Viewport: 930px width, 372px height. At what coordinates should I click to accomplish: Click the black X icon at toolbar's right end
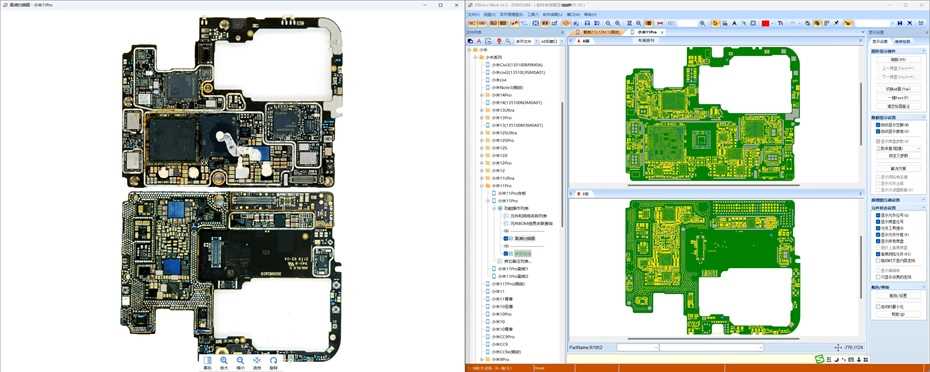[909, 23]
